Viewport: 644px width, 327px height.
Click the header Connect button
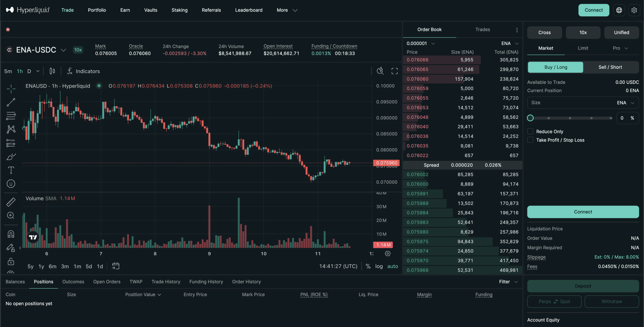click(x=594, y=10)
